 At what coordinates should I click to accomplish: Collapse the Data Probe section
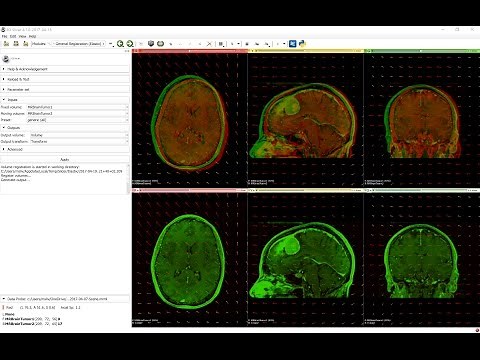pyautogui.click(x=65, y=299)
